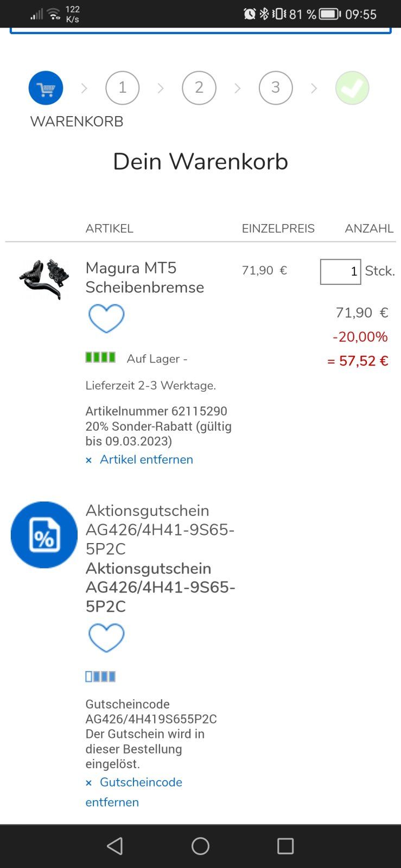Open recent apps with square button

pyautogui.click(x=285, y=846)
